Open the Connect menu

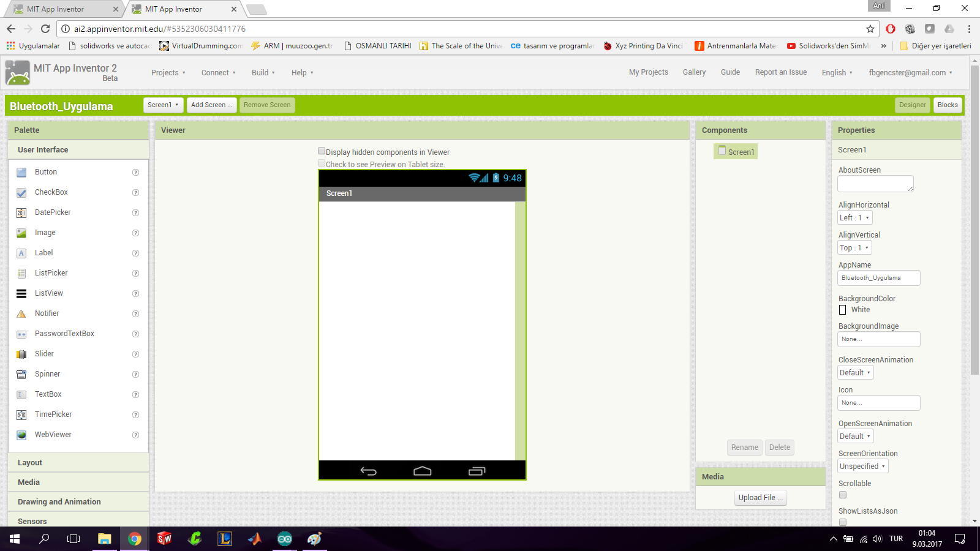(x=219, y=73)
